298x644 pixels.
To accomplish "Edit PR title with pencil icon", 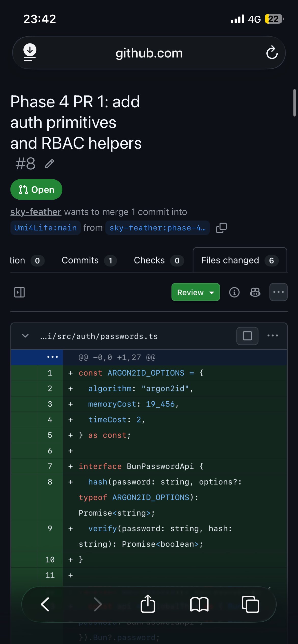I will (49, 164).
